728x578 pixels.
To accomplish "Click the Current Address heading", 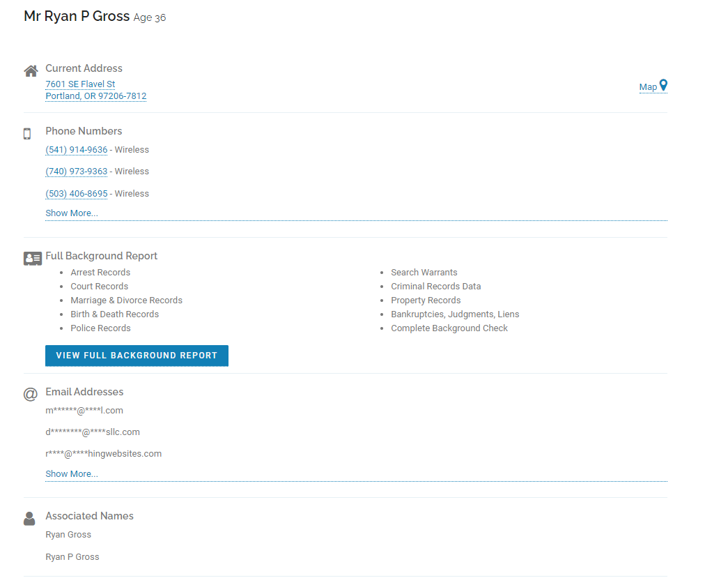I will (84, 68).
